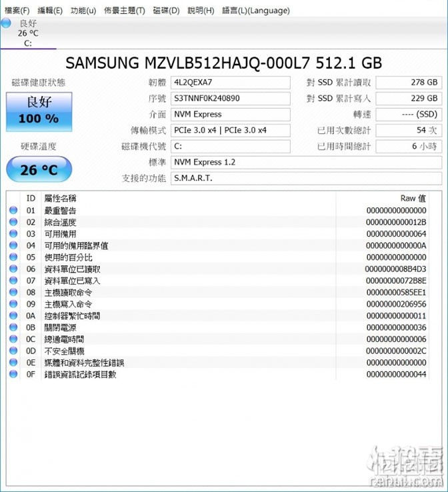Click the interface field NVM Express
The image size is (448, 492).
point(230,115)
